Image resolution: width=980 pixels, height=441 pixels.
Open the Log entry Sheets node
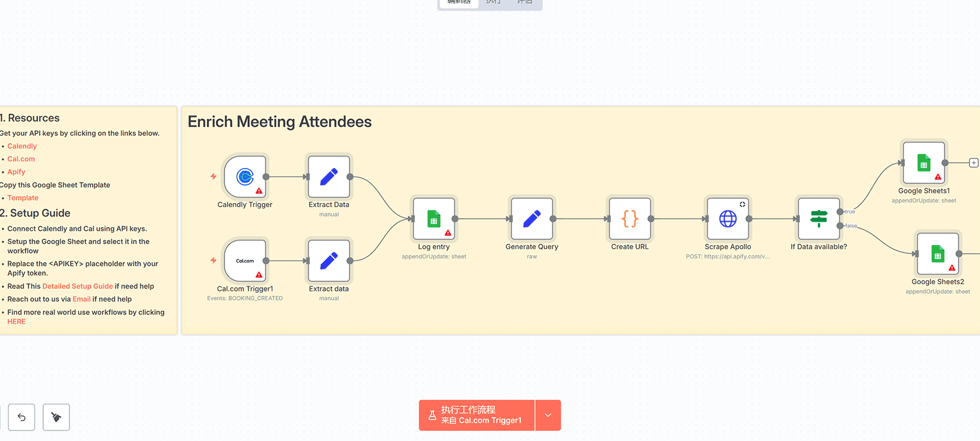pyautogui.click(x=433, y=219)
